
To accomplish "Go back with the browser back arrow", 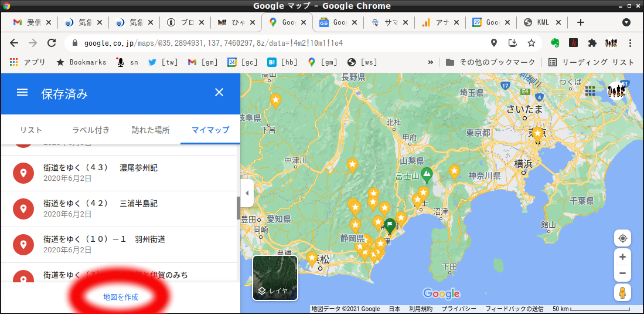I will click(14, 43).
